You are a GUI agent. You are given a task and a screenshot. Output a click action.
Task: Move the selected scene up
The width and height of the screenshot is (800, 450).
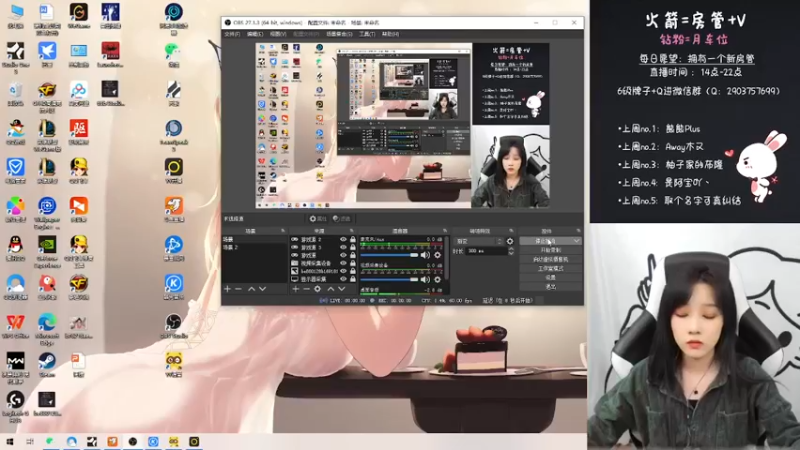pos(252,289)
